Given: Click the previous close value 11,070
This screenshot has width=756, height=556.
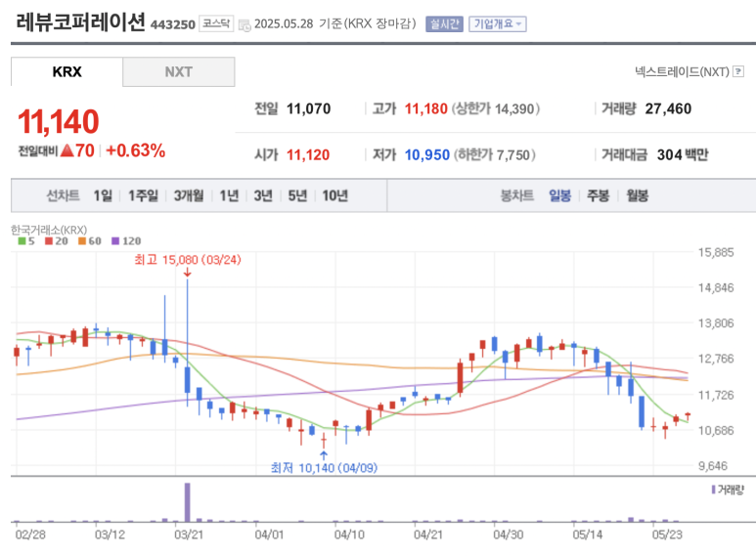Looking at the screenshot, I should (309, 108).
